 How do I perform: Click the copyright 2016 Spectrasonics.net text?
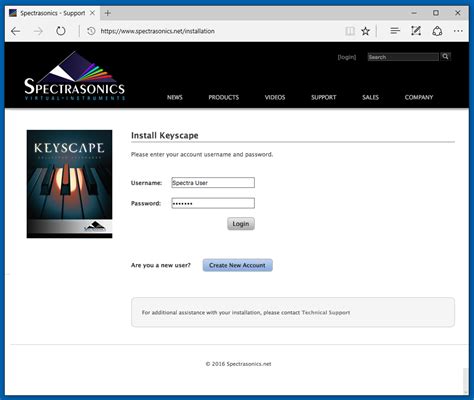pos(238,364)
